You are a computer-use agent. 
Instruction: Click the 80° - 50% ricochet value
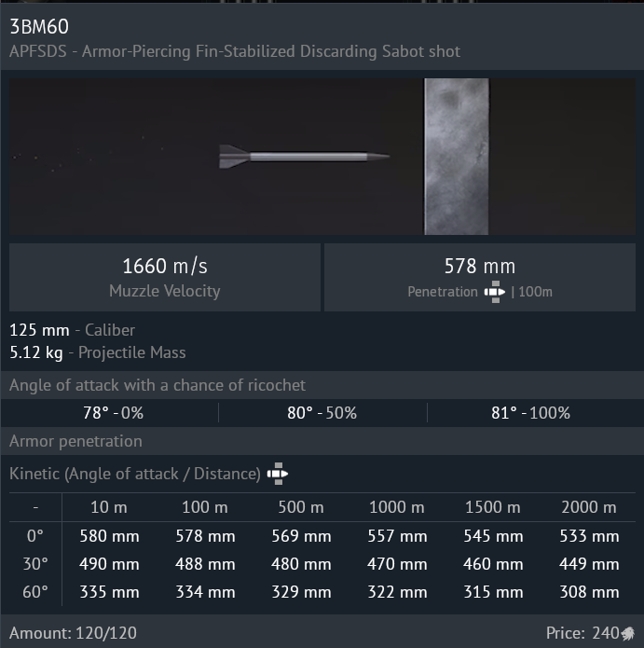point(322,413)
